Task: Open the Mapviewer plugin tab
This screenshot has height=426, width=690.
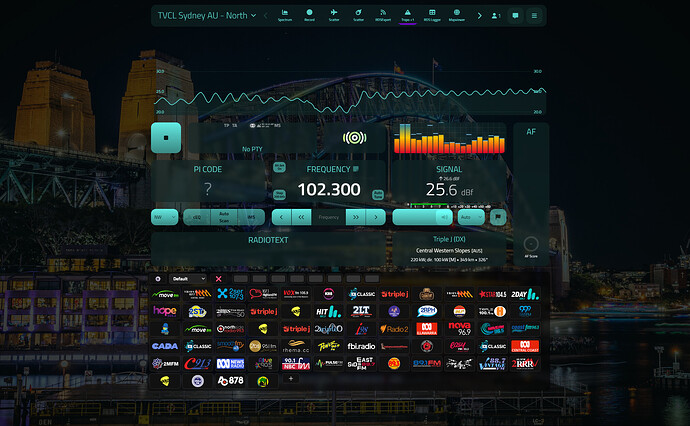Action: (x=457, y=15)
